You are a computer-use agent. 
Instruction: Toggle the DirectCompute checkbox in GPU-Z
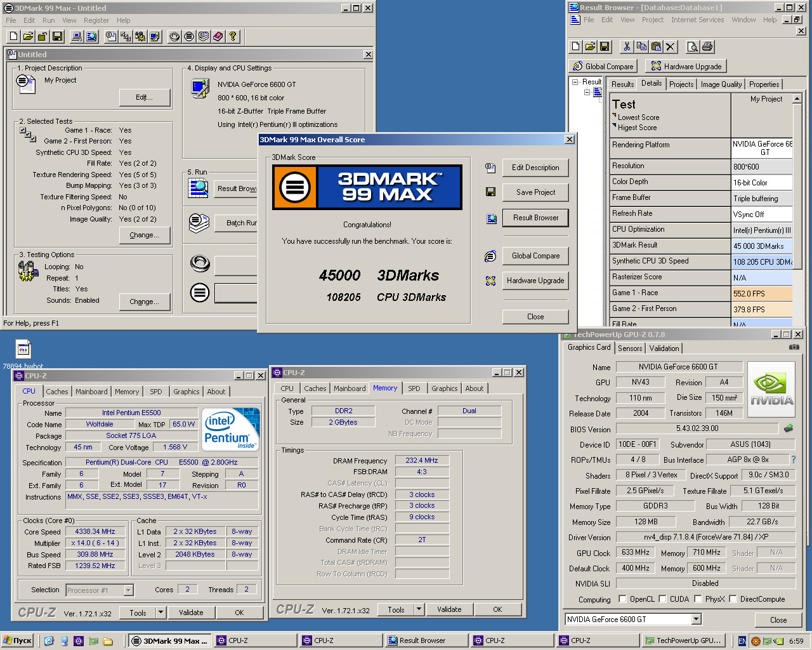(733, 599)
